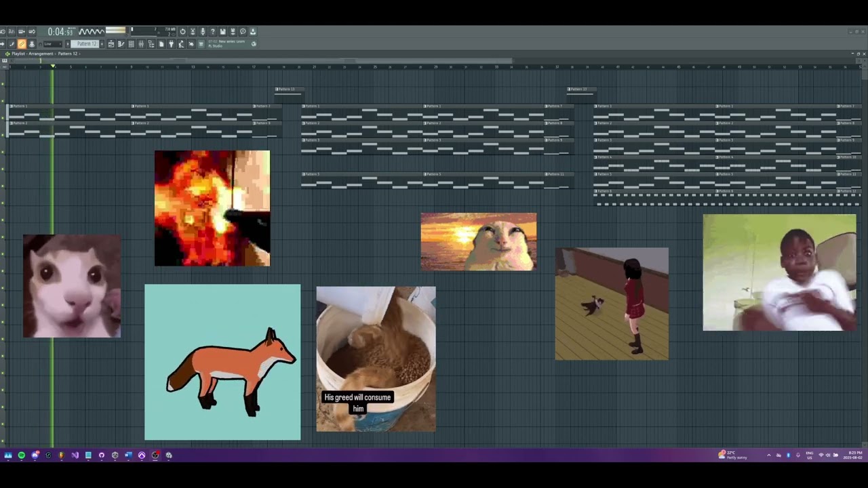This screenshot has height=488, width=868.
Task: Click the Pattern 12 breadcrumb in playlist title
Action: click(x=68, y=54)
